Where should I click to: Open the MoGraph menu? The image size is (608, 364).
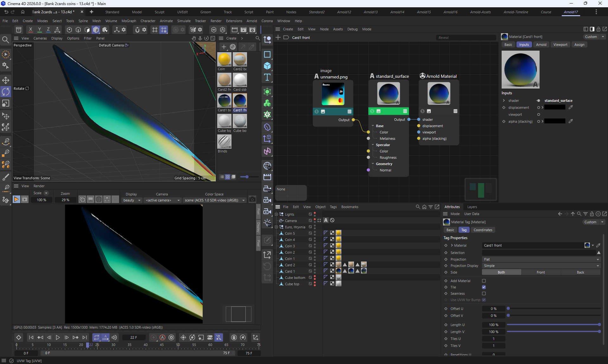129,21
